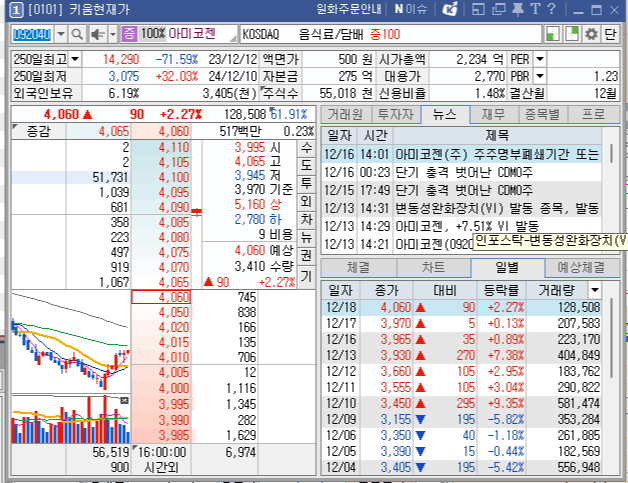This screenshot has height=483, width=628.
Task: Click the 뉴 vertical quick button
Action: pos(306,237)
